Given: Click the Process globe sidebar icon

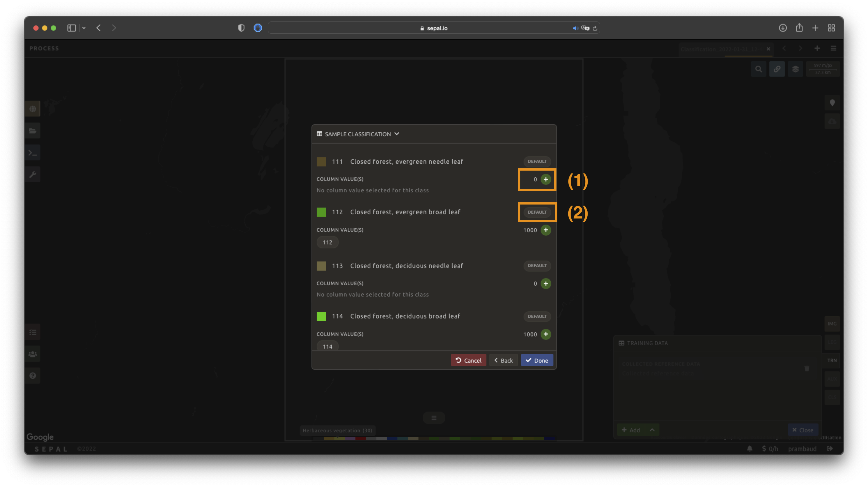Looking at the screenshot, I should pos(33,109).
